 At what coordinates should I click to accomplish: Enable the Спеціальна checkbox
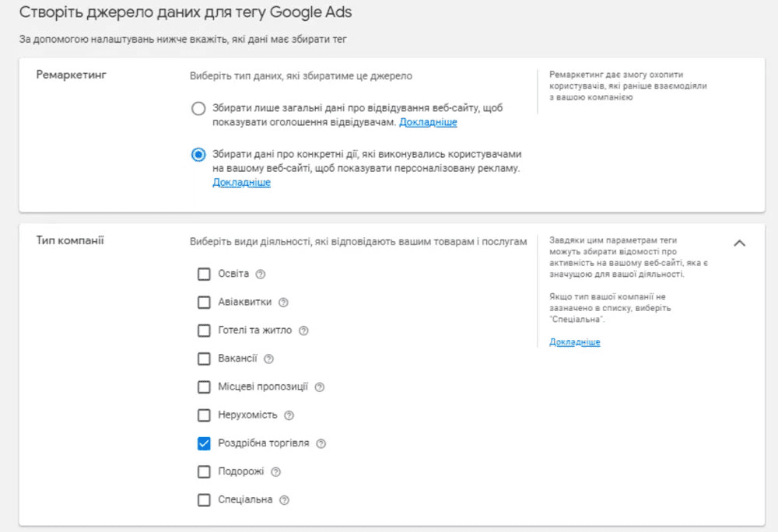pos(204,500)
